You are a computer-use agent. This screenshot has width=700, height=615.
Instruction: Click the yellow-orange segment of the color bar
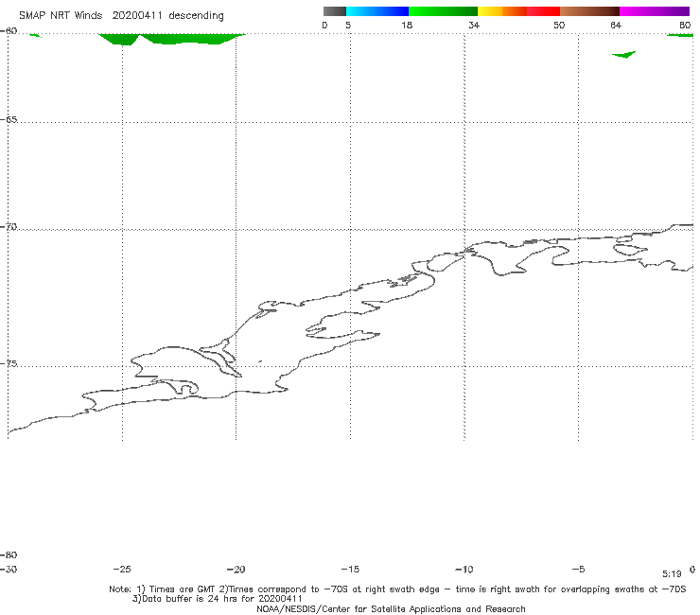(x=502, y=11)
